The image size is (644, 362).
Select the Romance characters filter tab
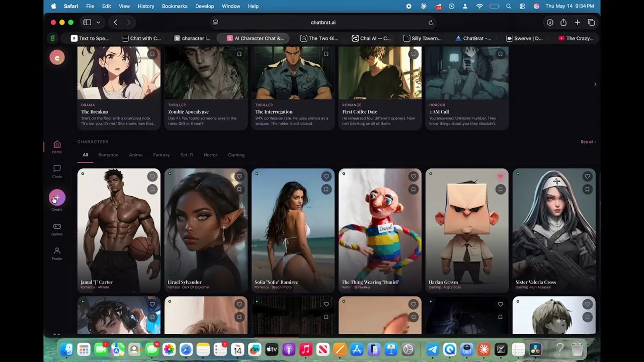pos(108,155)
